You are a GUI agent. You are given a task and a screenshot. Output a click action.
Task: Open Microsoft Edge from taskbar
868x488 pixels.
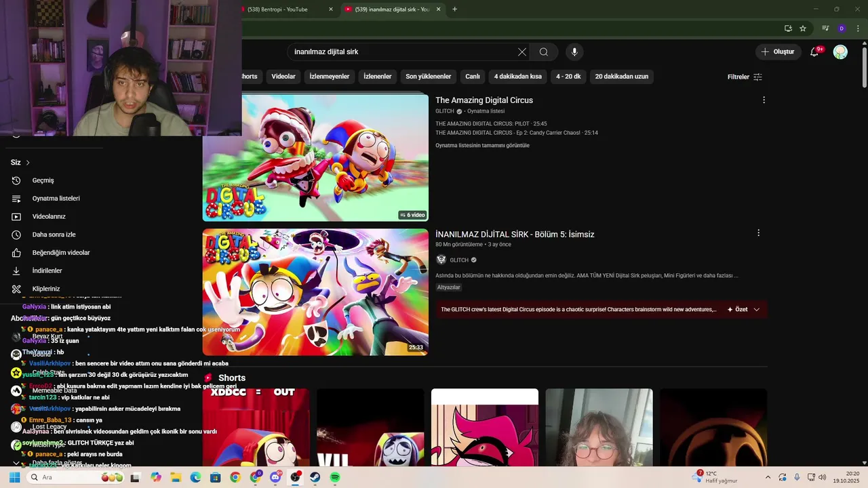point(195,477)
